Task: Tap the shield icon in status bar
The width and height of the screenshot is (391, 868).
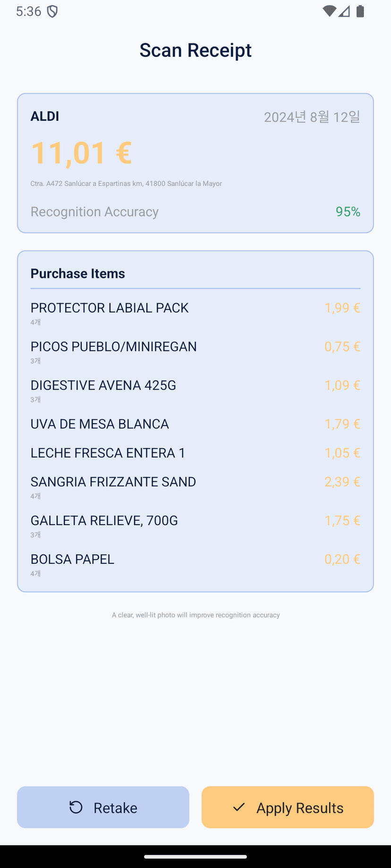Action: (52, 11)
